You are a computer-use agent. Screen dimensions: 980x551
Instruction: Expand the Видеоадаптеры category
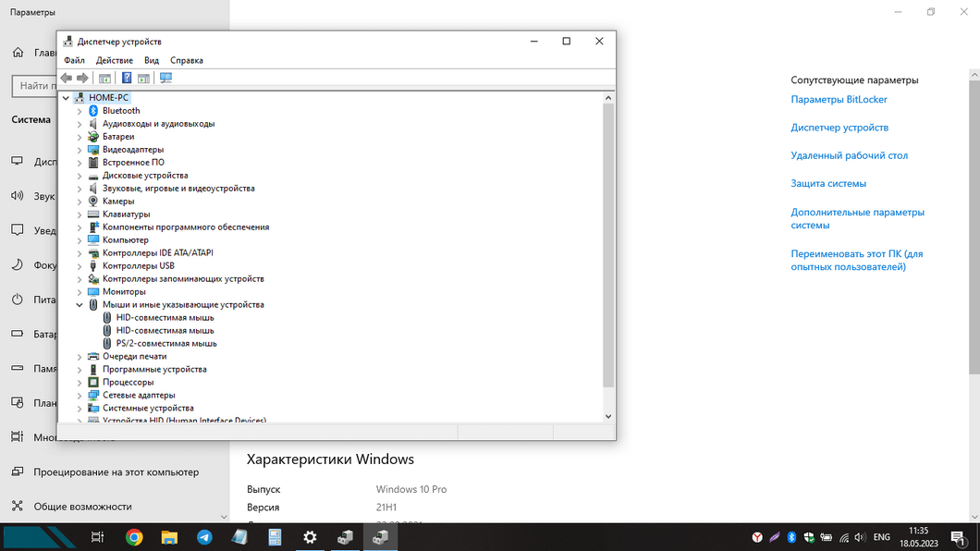[80, 150]
